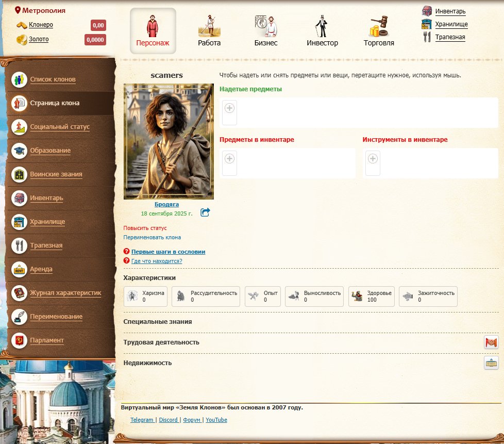The image size is (504, 444).
Task: Click the plus slot under Инструменты в инвентаре
Action: 373,163
